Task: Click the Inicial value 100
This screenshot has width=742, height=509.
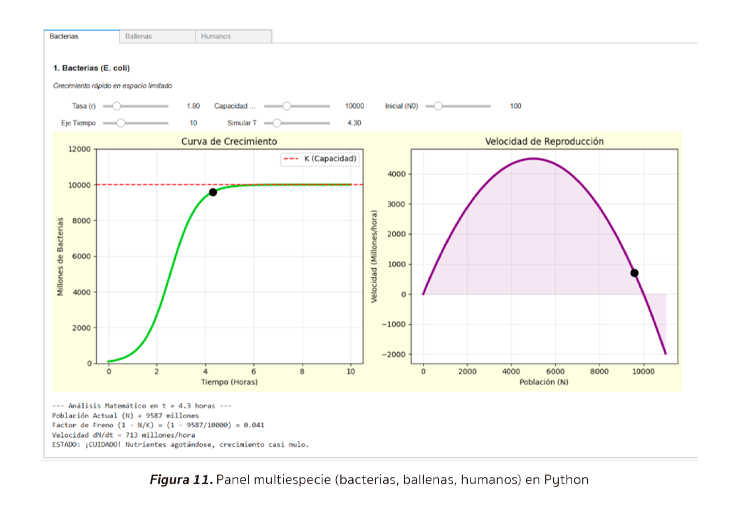Action: (x=515, y=106)
